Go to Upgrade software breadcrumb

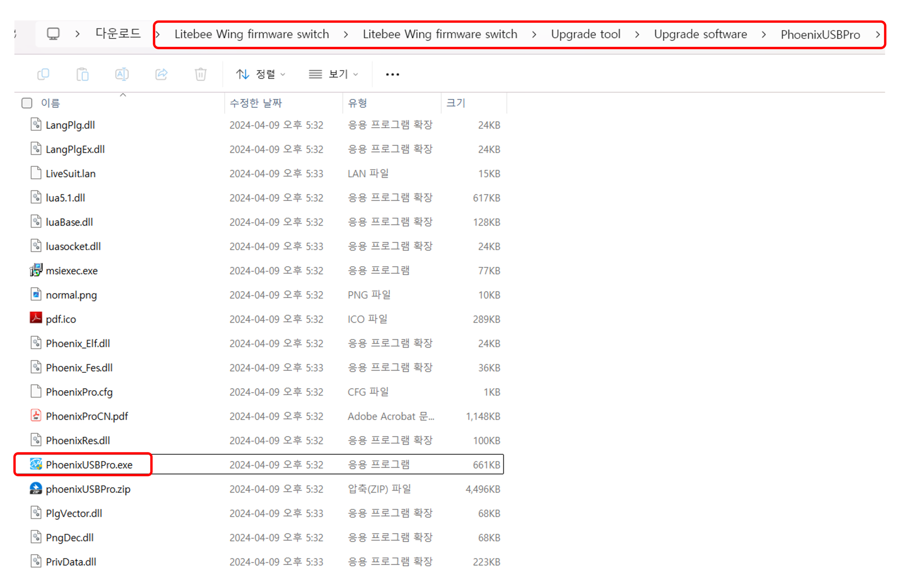point(700,34)
